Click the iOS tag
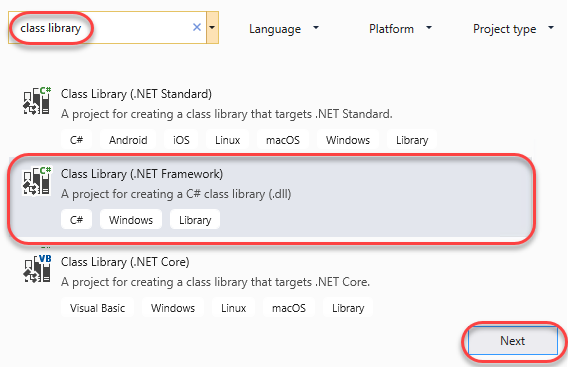 (x=181, y=140)
